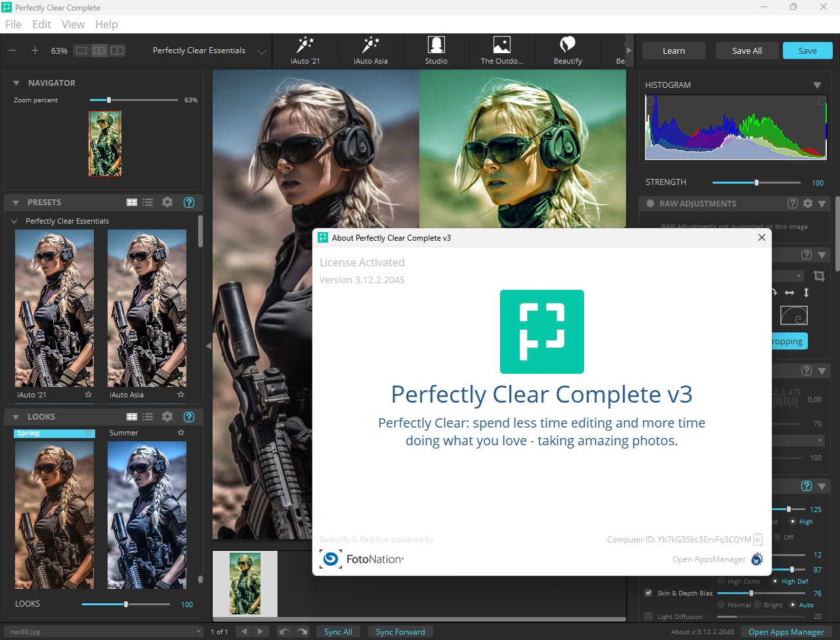The image size is (840, 640).
Task: Click the Sync Forward button
Action: point(400,631)
